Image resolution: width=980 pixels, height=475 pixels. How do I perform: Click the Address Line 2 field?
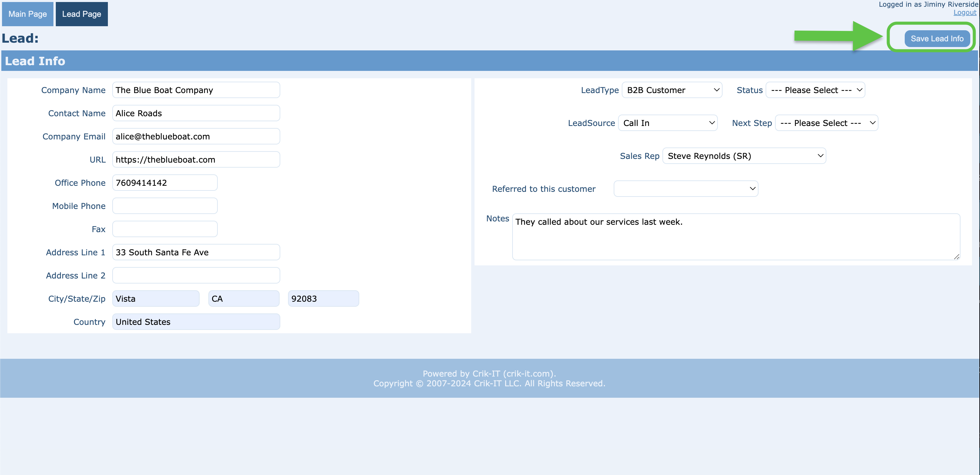coord(196,275)
